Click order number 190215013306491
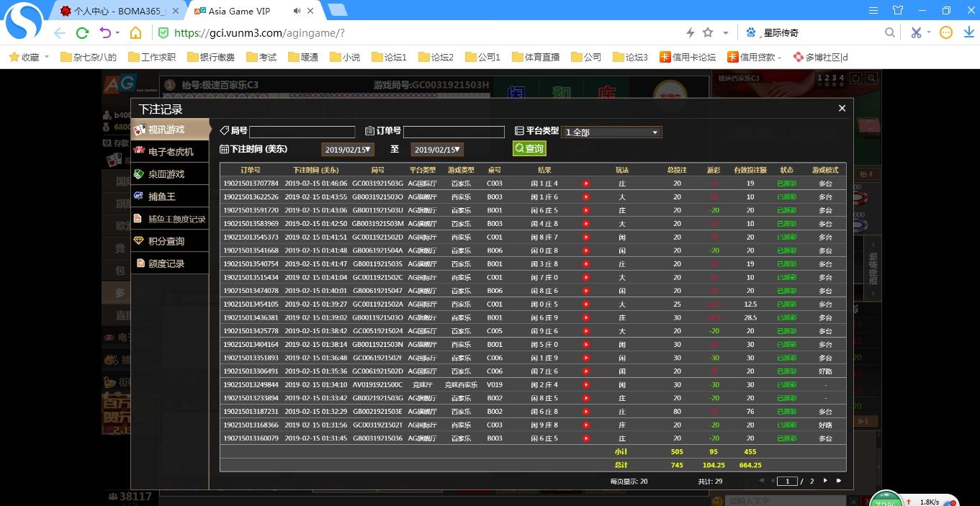This screenshot has width=980, height=506. click(251, 371)
